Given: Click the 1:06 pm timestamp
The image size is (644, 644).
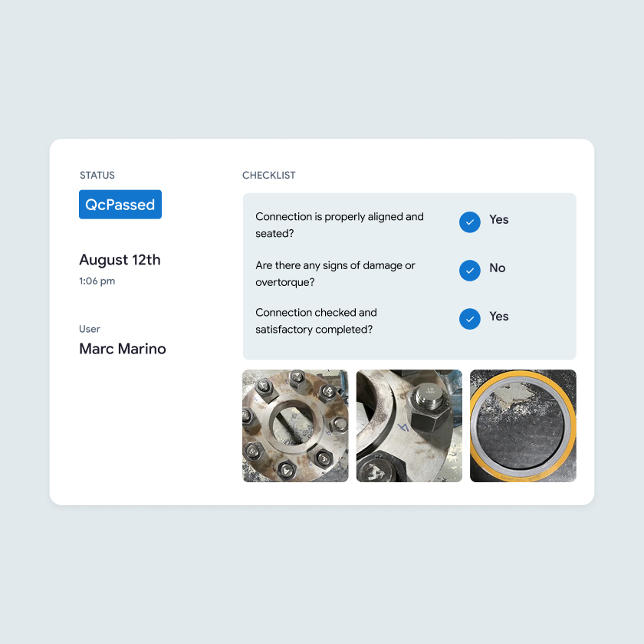Looking at the screenshot, I should 97,281.
